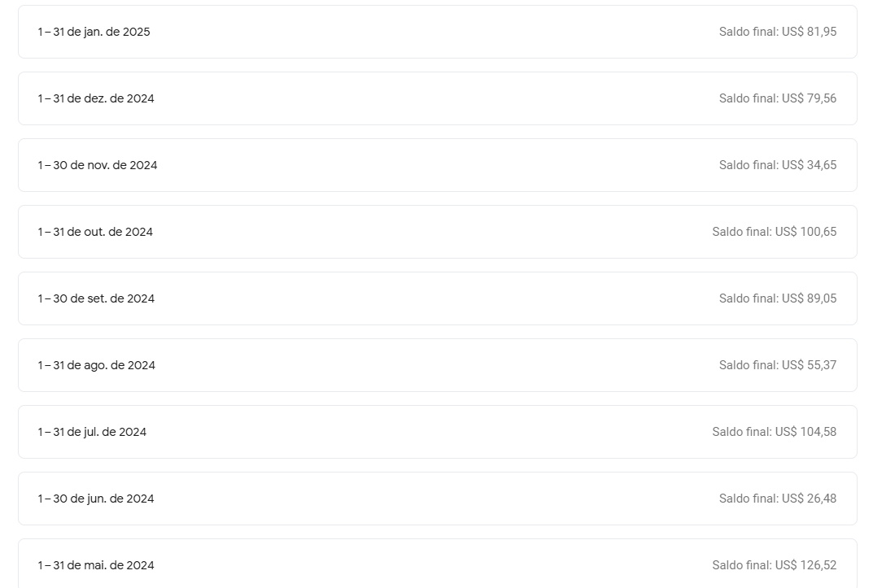
Task: Click the 1–31 de jul. de 2024 row
Action: tap(92, 432)
